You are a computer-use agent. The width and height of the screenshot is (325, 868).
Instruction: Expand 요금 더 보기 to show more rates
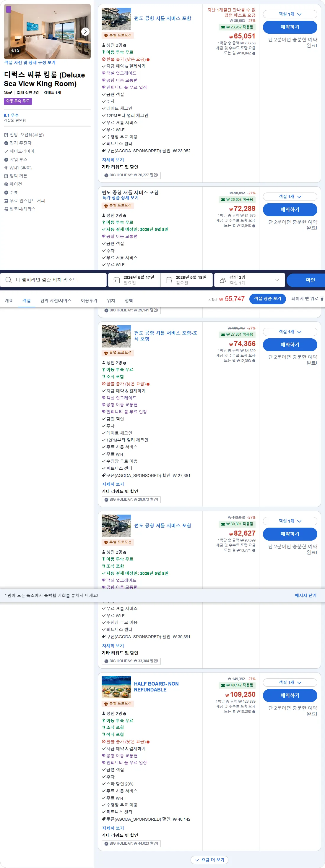click(x=209, y=860)
